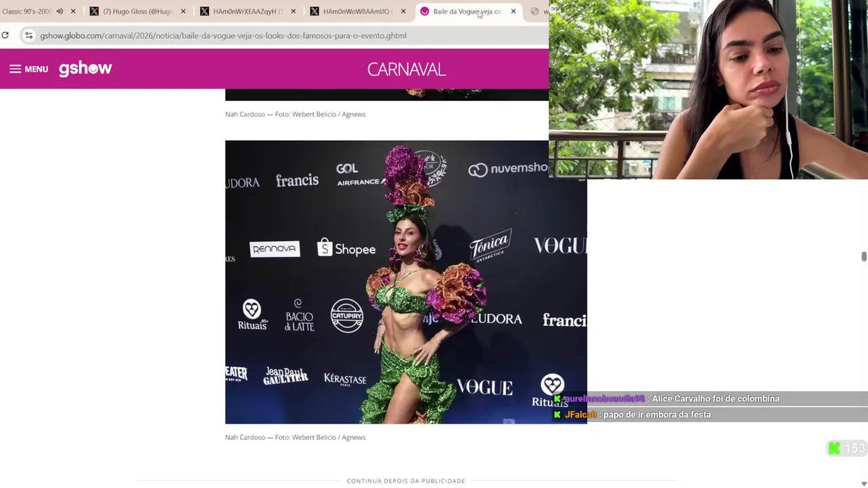The width and height of the screenshot is (868, 488).
Task: Mute the Classic 90's-2000 tab audio
Action: click(60, 12)
